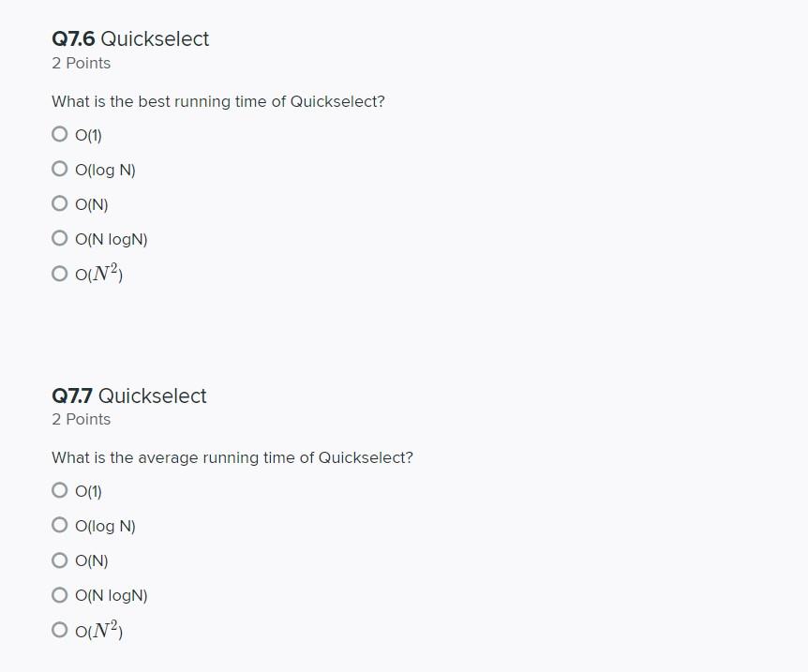Pick O(N) for Q7.7 average running time
Viewport: 808px width, 672px height.
coord(60,560)
